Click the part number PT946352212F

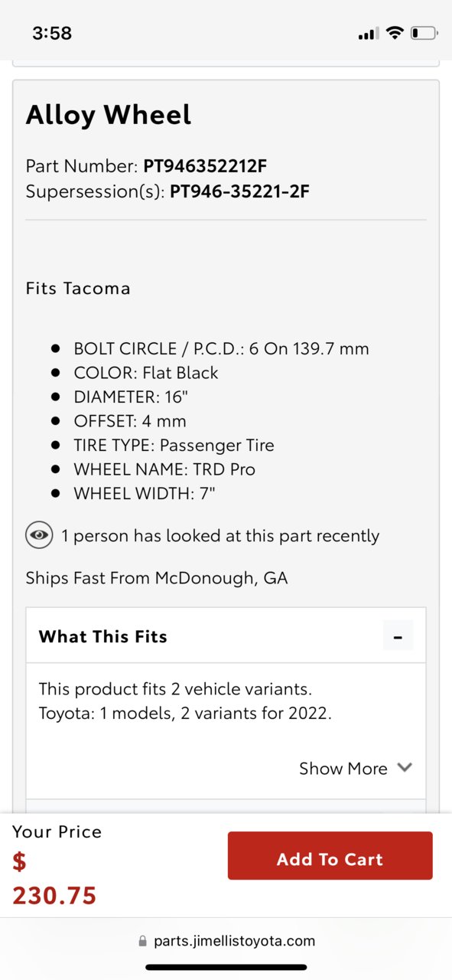205,166
